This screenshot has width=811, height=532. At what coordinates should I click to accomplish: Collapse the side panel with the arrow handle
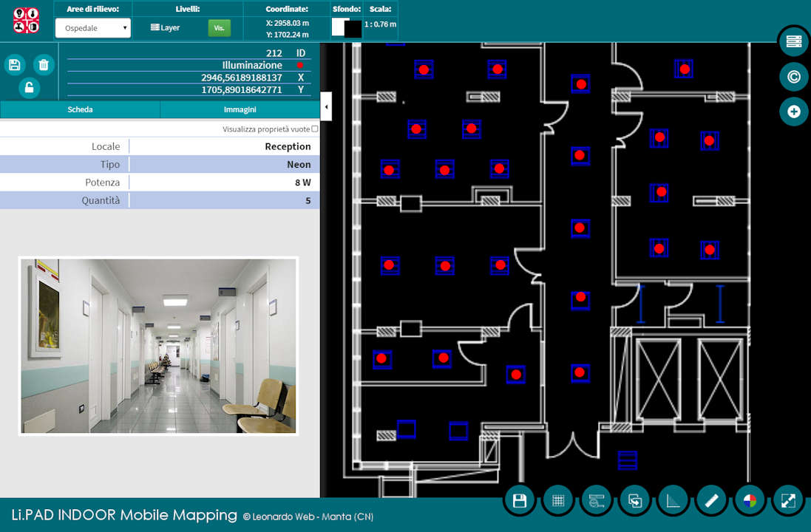326,106
